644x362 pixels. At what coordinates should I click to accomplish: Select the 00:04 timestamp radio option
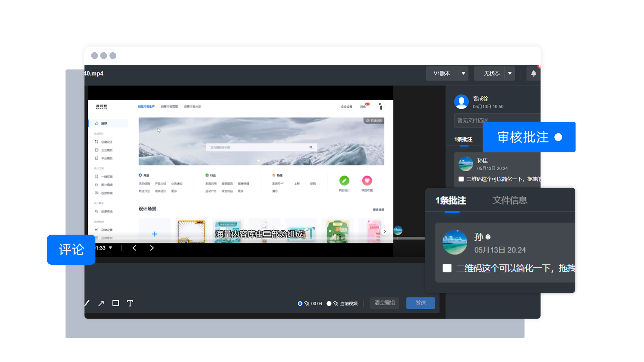[x=300, y=304]
